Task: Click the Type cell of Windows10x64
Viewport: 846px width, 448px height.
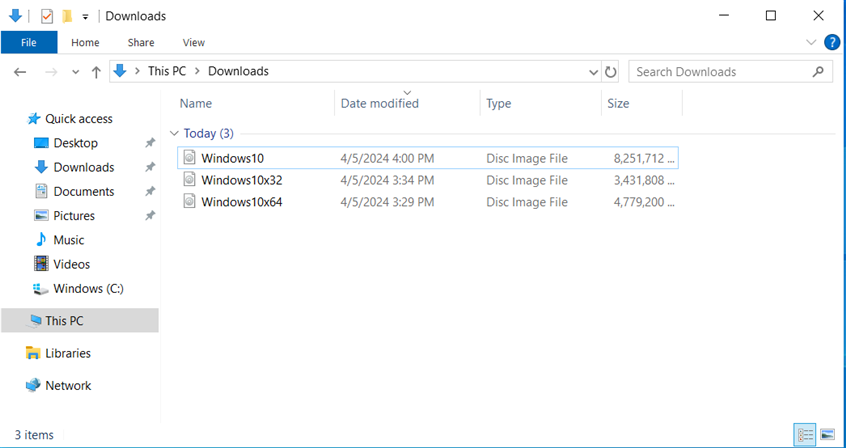Action: coord(527,202)
